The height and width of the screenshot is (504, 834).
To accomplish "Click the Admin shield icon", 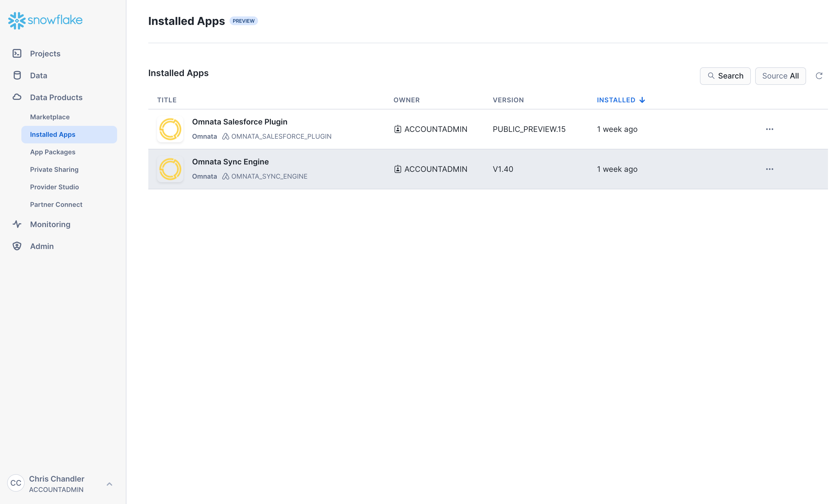I will pos(17,246).
